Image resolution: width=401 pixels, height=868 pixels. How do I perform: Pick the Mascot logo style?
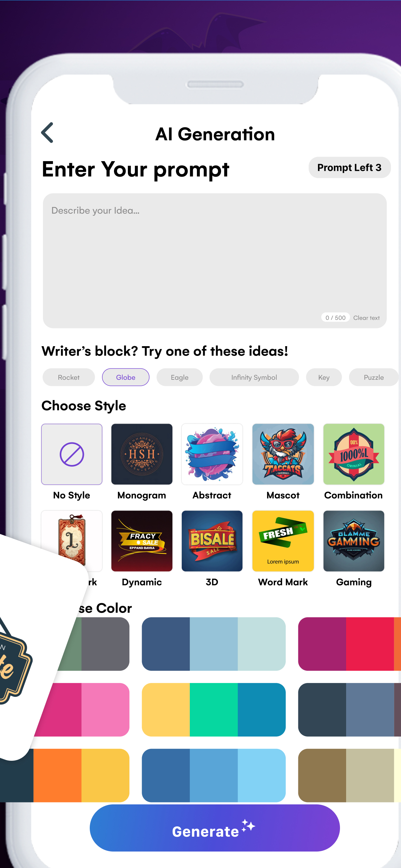tap(283, 454)
